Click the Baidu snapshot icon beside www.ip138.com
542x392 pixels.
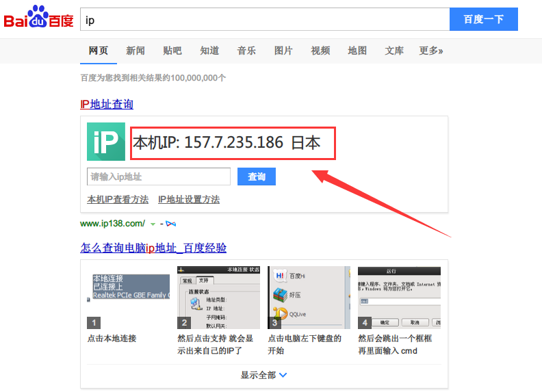[171, 224]
